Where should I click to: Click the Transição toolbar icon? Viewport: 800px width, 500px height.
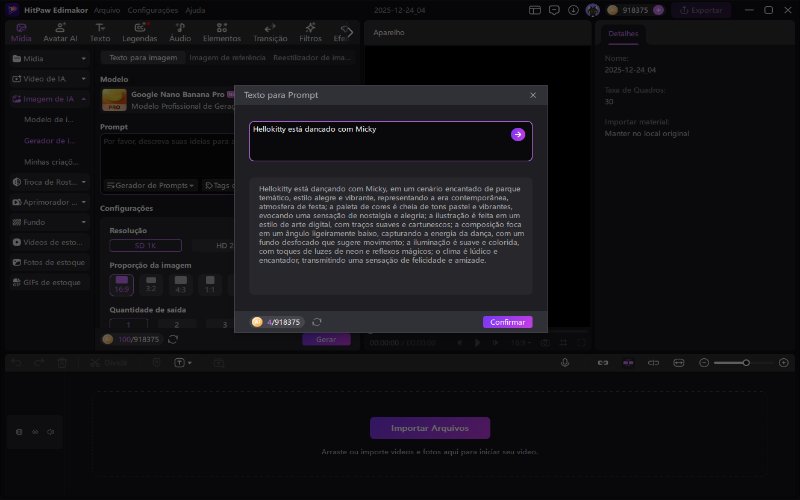[270, 33]
